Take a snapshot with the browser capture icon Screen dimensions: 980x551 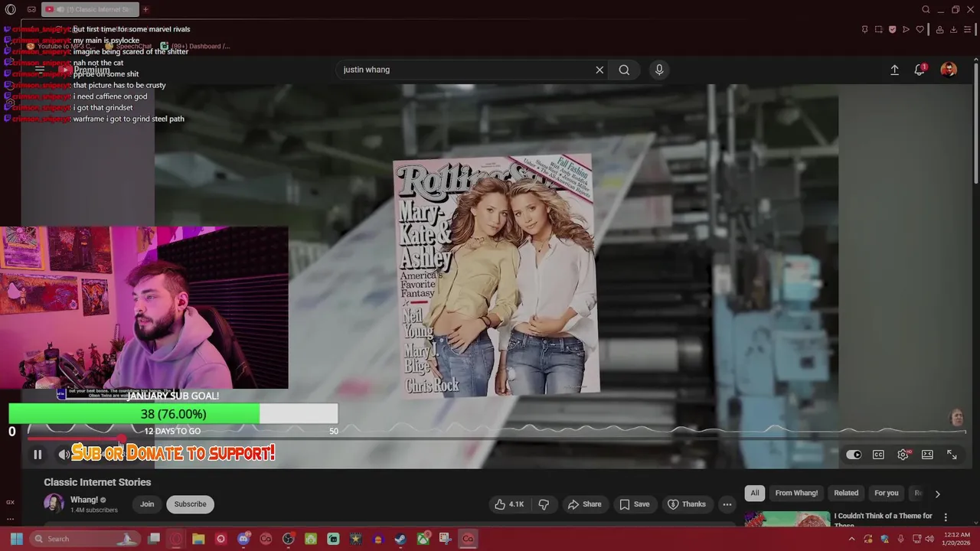[x=878, y=30]
